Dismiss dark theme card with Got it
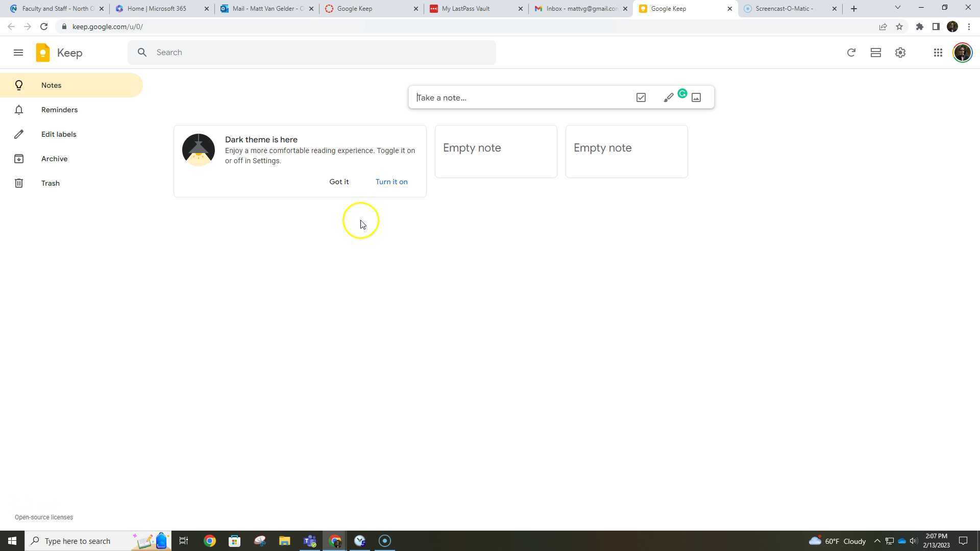 tap(339, 182)
